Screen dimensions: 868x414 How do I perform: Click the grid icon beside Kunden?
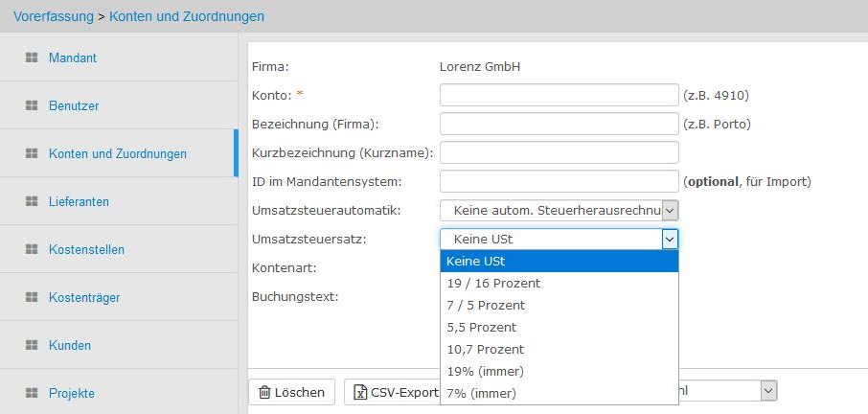click(32, 345)
